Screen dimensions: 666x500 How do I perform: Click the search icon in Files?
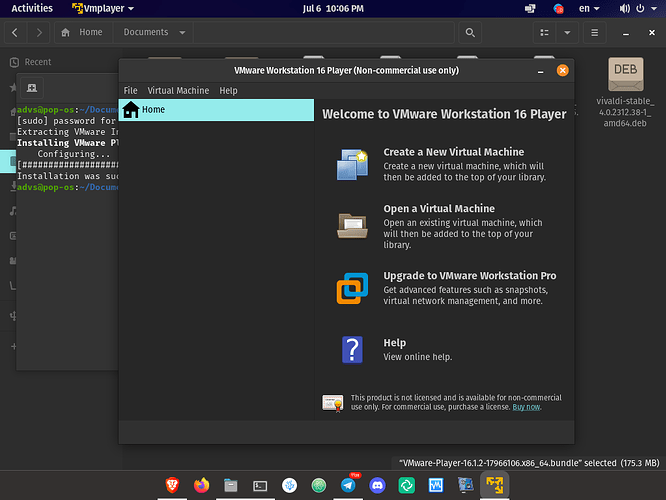point(470,32)
